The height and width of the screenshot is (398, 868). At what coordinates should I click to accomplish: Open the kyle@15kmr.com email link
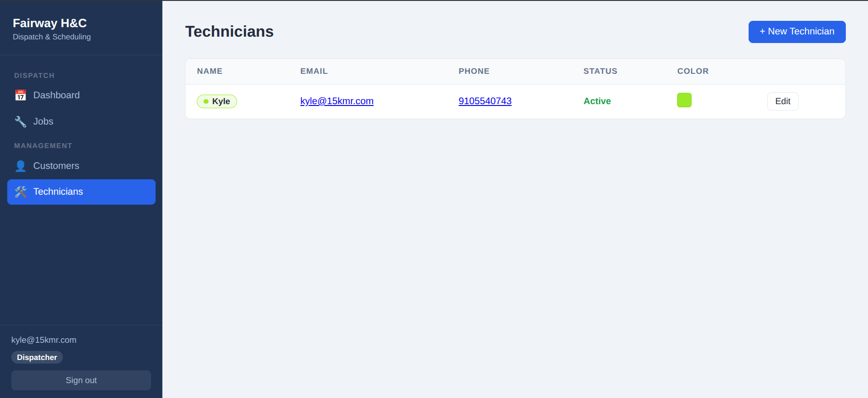coord(337,101)
